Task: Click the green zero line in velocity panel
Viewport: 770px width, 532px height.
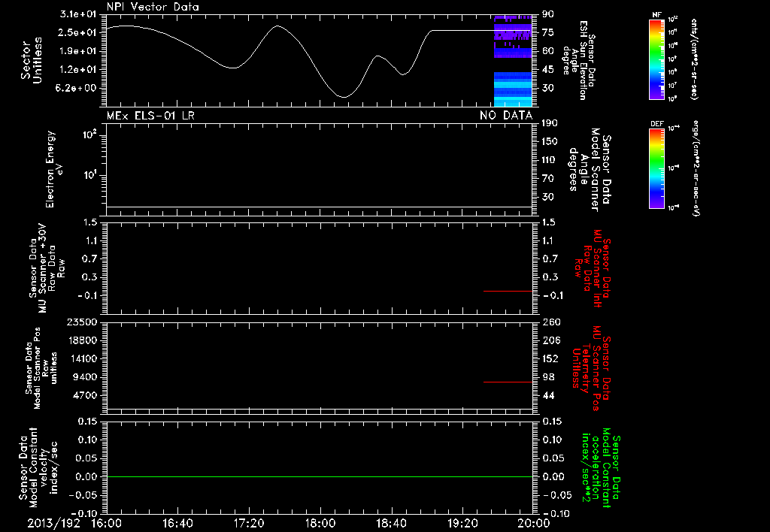Action: [320, 476]
